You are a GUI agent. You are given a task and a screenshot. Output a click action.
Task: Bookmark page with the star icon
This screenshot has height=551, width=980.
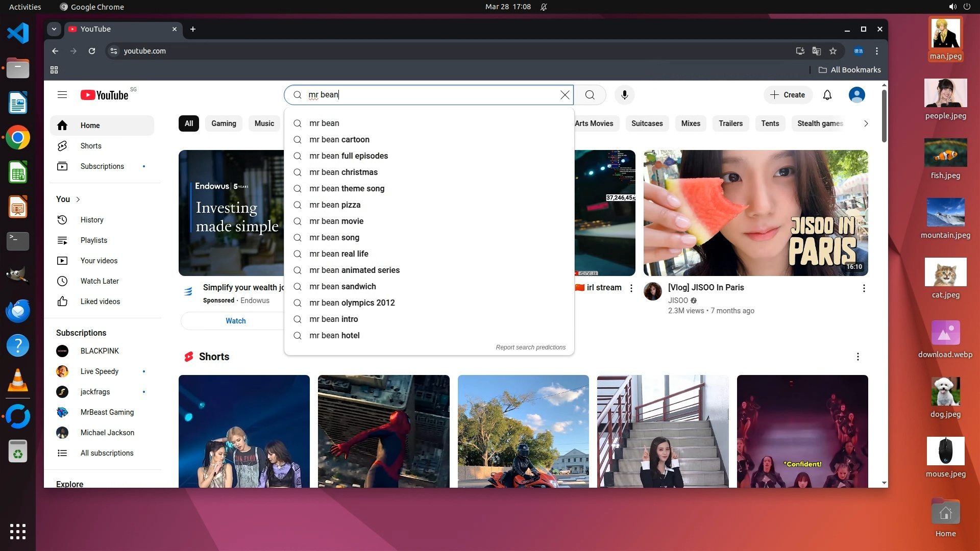click(x=833, y=51)
